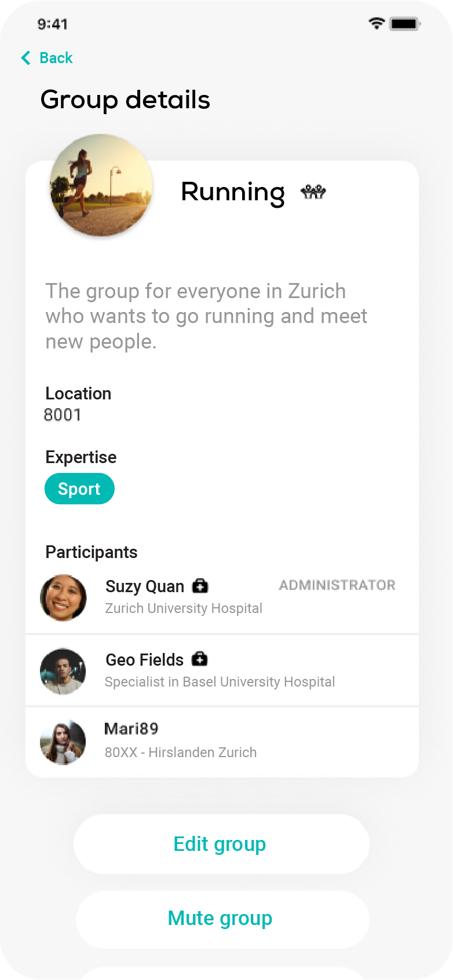
Task: Select participant name Mari89
Action: tap(131, 729)
